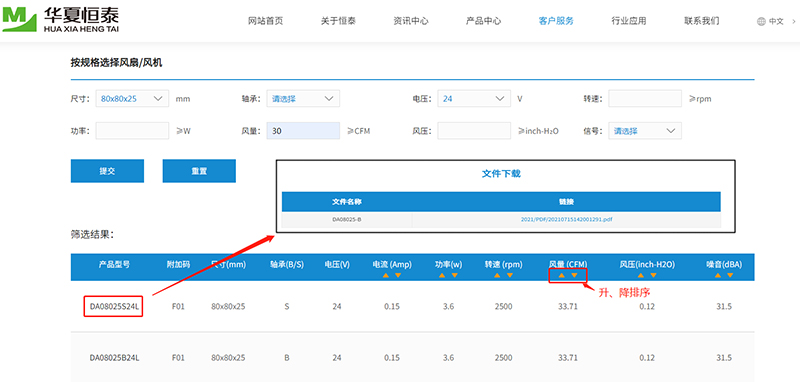Expand the 轴承 bearing dropdown
The height and width of the screenshot is (382, 800).
303,98
